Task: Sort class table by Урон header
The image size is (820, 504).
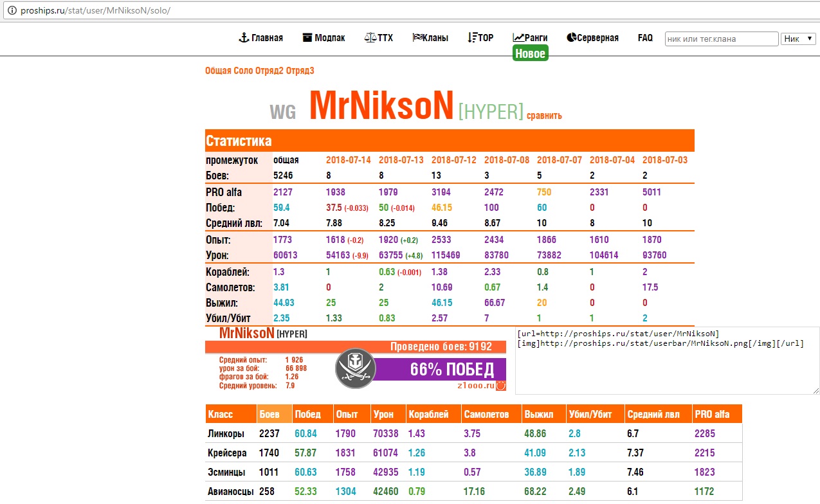Action: click(387, 414)
